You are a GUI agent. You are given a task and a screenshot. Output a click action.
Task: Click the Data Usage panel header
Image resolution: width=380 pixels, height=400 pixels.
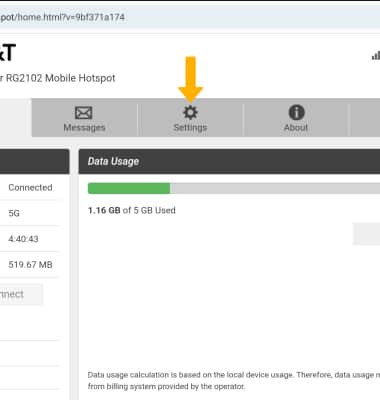coord(229,161)
